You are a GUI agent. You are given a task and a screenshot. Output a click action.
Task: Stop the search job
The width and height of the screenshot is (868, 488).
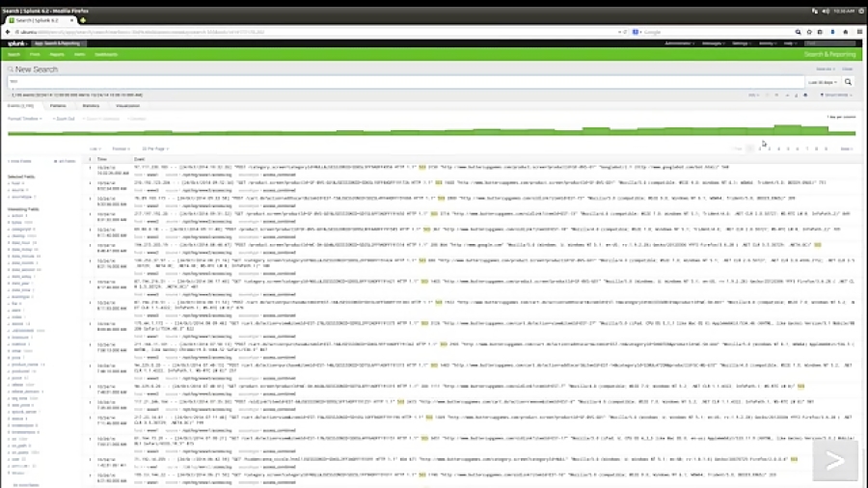pyautogui.click(x=776, y=95)
